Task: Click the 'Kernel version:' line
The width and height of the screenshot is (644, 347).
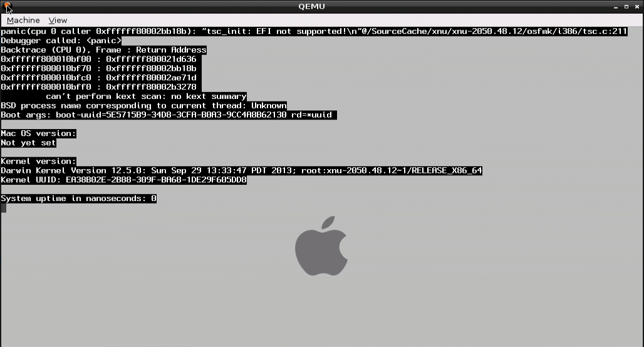Action: coord(38,162)
